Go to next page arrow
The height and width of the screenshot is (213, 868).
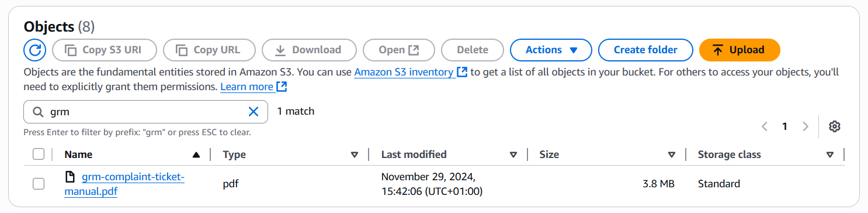(x=805, y=126)
